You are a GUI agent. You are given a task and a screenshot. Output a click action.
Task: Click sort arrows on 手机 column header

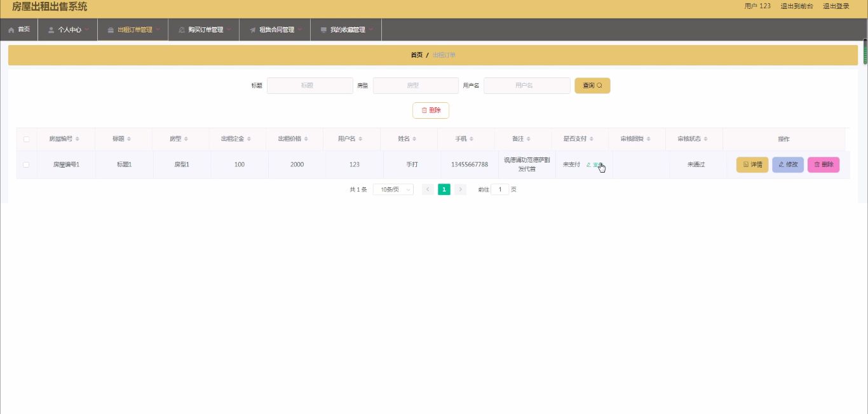pyautogui.click(x=472, y=139)
